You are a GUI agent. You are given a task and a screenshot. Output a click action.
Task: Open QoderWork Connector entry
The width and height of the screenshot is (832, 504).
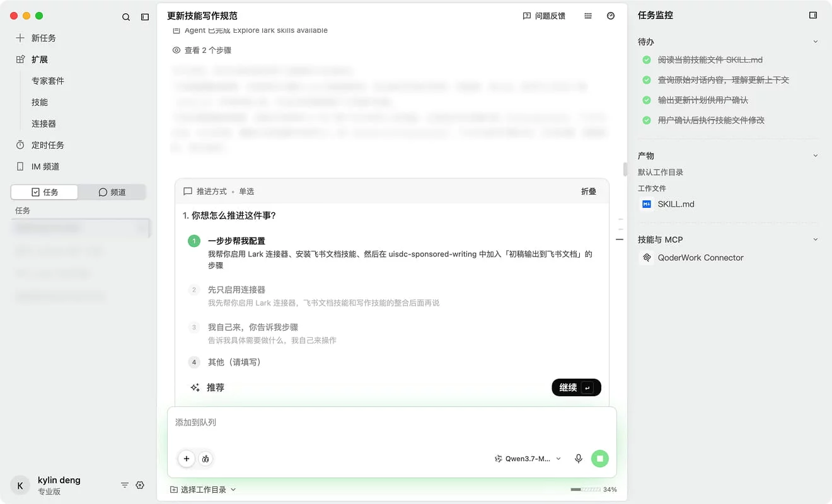tap(700, 258)
